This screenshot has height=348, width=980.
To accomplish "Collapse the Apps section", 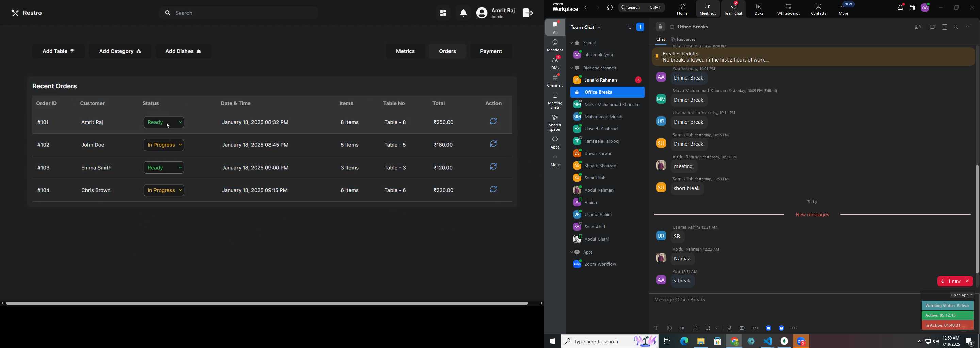I will (x=572, y=253).
